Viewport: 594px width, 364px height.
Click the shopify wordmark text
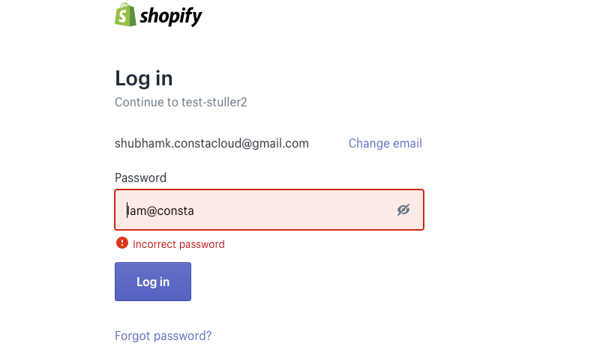tap(170, 16)
